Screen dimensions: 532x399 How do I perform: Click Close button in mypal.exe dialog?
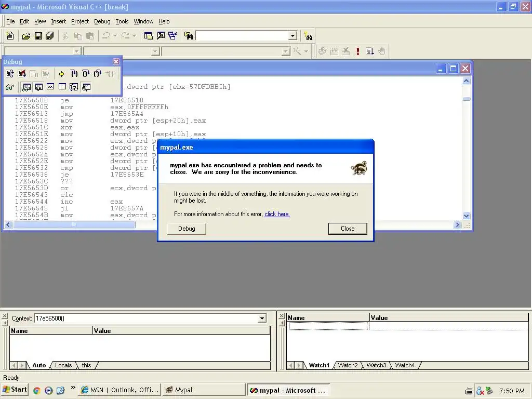click(x=348, y=229)
